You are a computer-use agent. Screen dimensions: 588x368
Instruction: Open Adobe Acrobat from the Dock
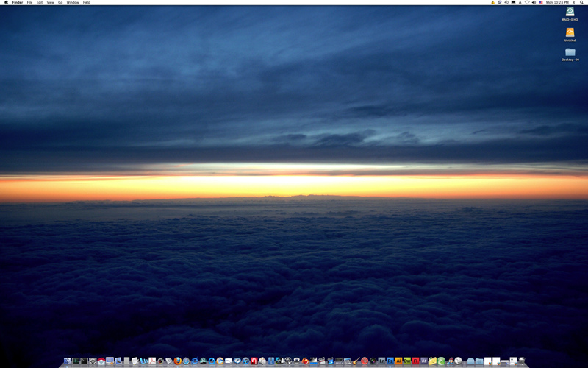(x=152, y=361)
